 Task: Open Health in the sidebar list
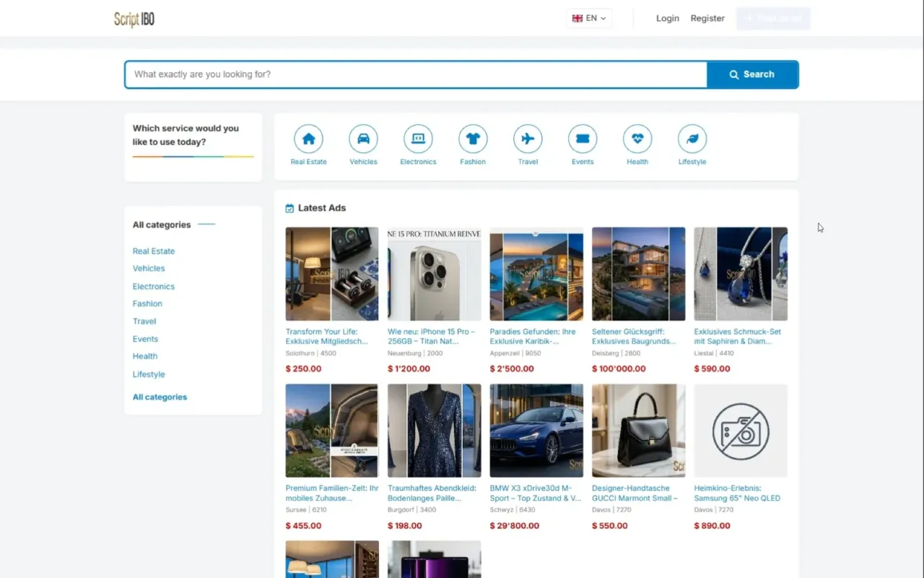coord(145,356)
